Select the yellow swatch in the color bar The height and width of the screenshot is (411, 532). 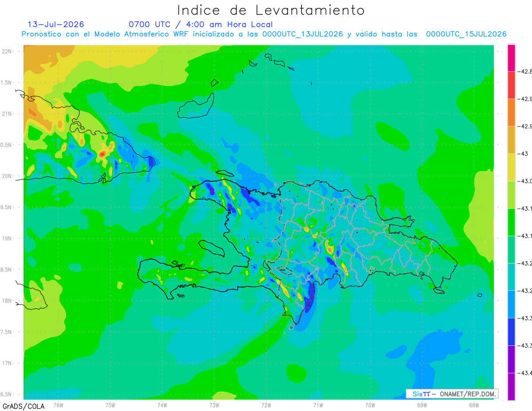click(x=511, y=167)
